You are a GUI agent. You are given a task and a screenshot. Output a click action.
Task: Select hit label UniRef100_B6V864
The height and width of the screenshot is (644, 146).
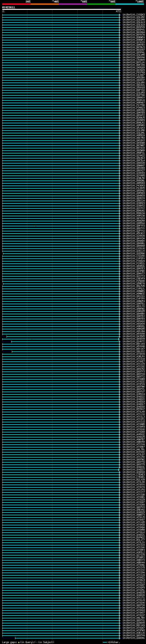coord(134,32)
